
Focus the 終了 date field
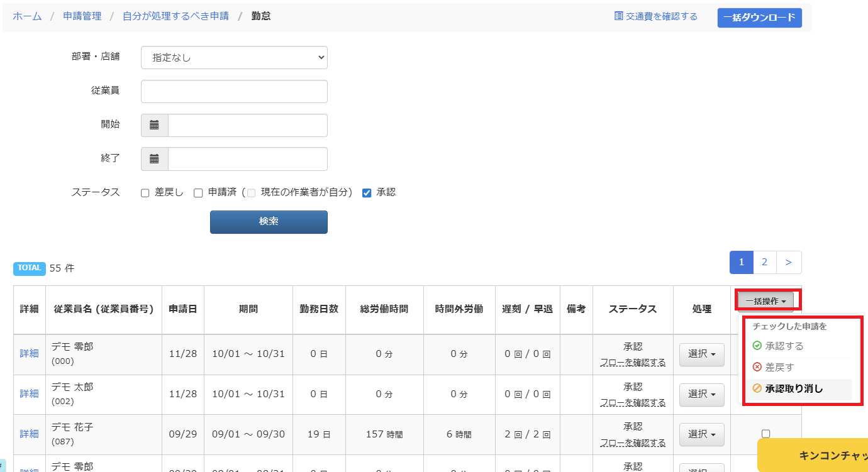pos(248,159)
